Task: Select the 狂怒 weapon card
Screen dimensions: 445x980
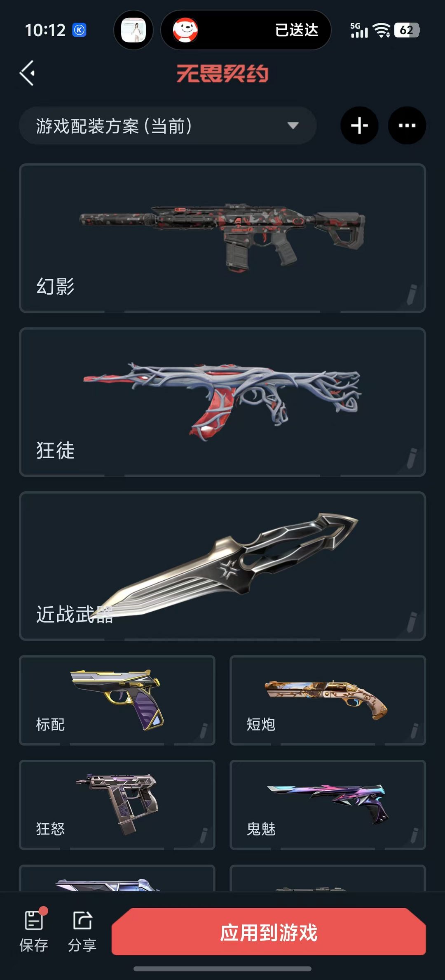Action: [117, 805]
